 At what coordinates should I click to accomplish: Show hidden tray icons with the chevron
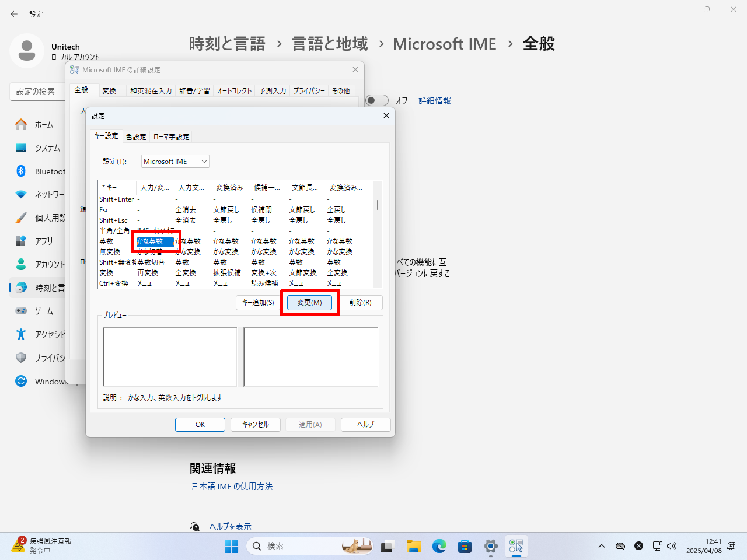point(602,546)
